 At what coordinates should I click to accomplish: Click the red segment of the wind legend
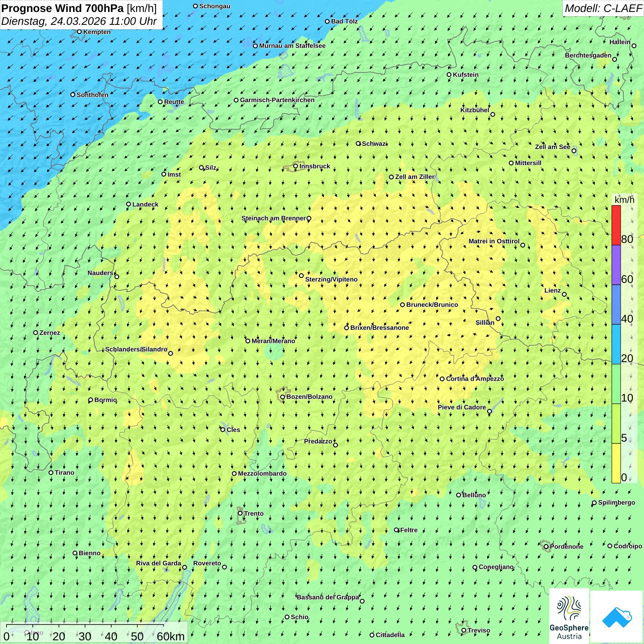616,225
